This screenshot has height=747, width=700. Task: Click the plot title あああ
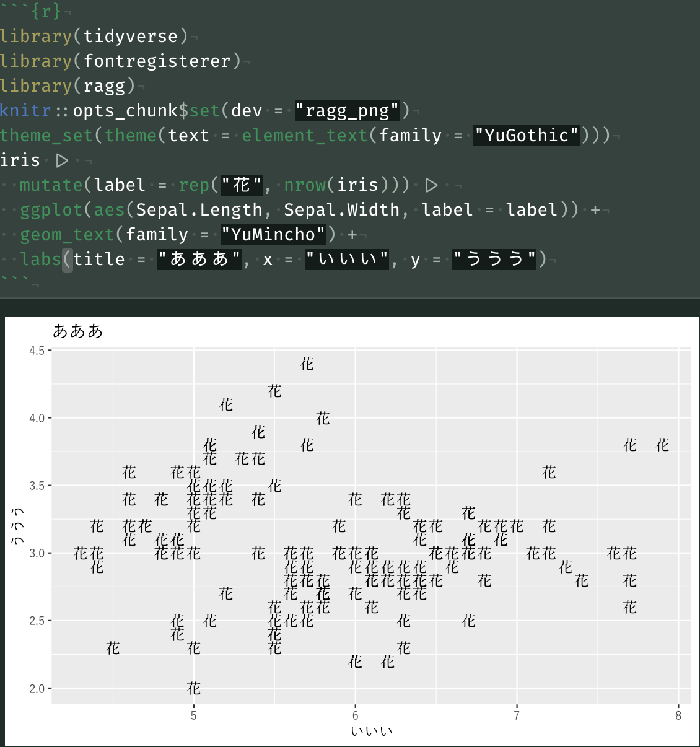click(x=78, y=331)
